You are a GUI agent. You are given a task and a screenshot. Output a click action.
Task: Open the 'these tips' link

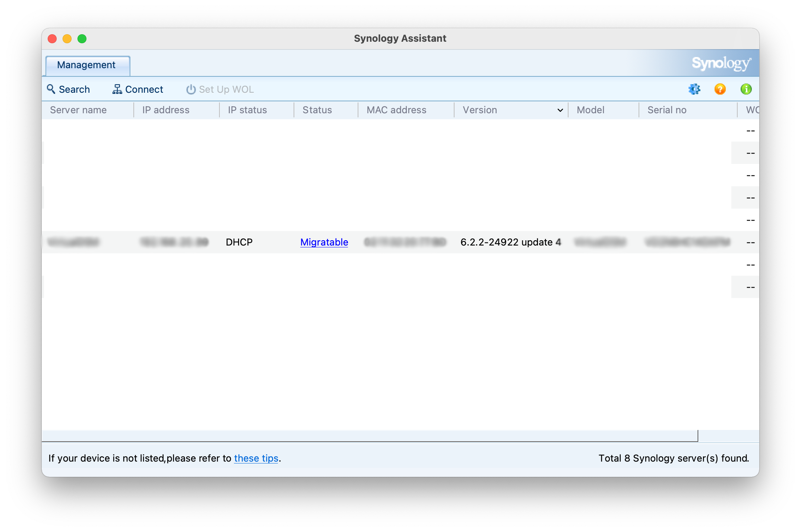tap(256, 458)
